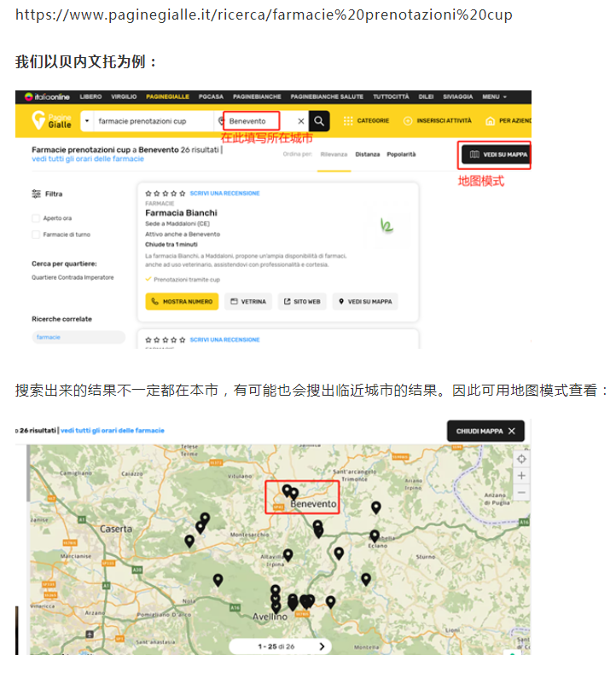Click the Benevento label on map
The image size is (616, 678).
click(313, 504)
